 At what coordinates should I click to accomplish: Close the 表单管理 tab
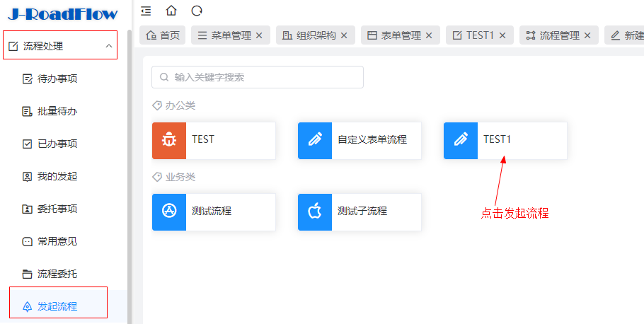(x=429, y=36)
